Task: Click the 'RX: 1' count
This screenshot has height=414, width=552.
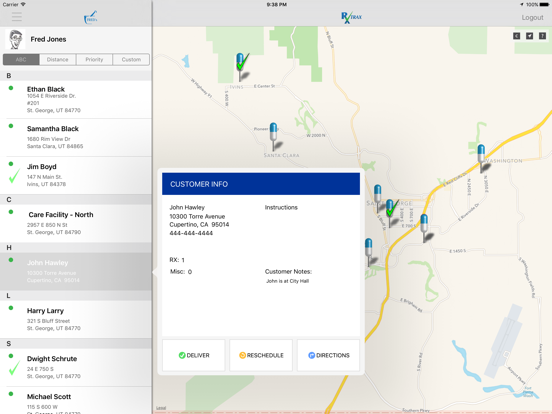Action: tap(177, 260)
